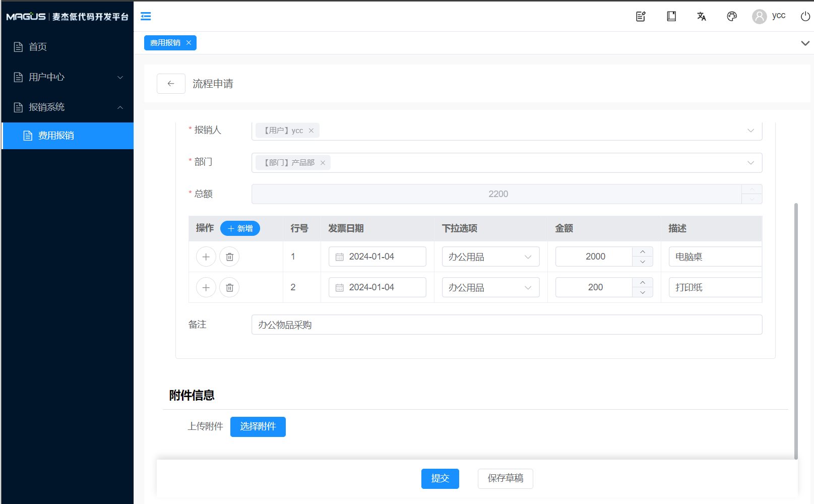Expand the 部门 dropdown arrow
The height and width of the screenshot is (504, 814).
[x=750, y=163]
